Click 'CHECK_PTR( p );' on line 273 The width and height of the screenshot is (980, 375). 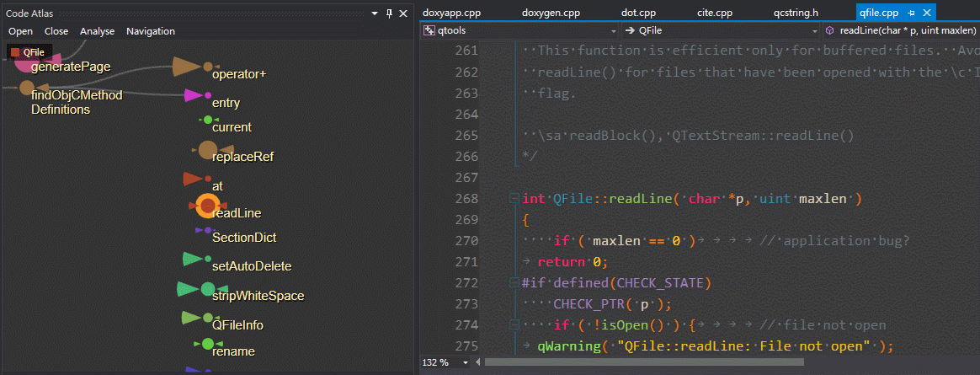point(612,304)
